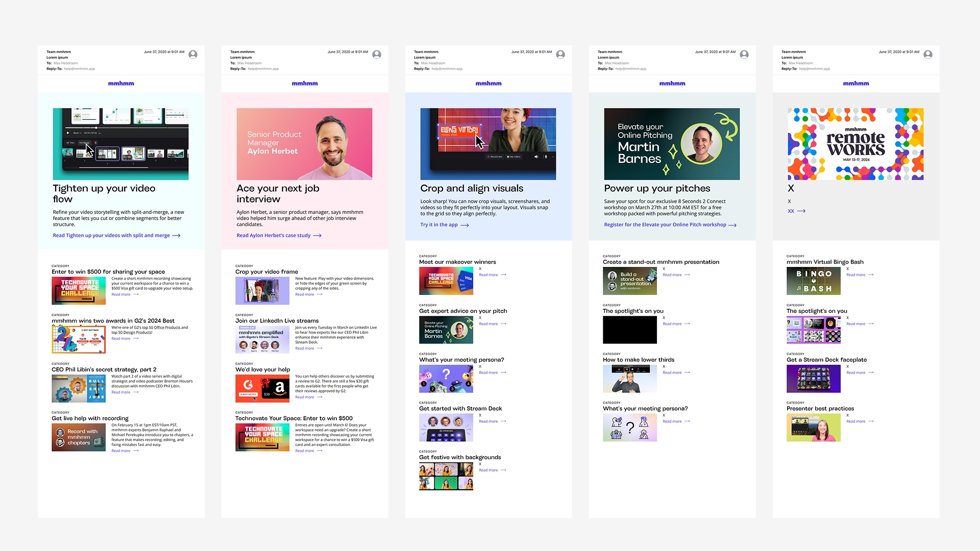Click Read more under 'Crop your video frame'
The width and height of the screenshot is (980, 551).
pyautogui.click(x=305, y=294)
